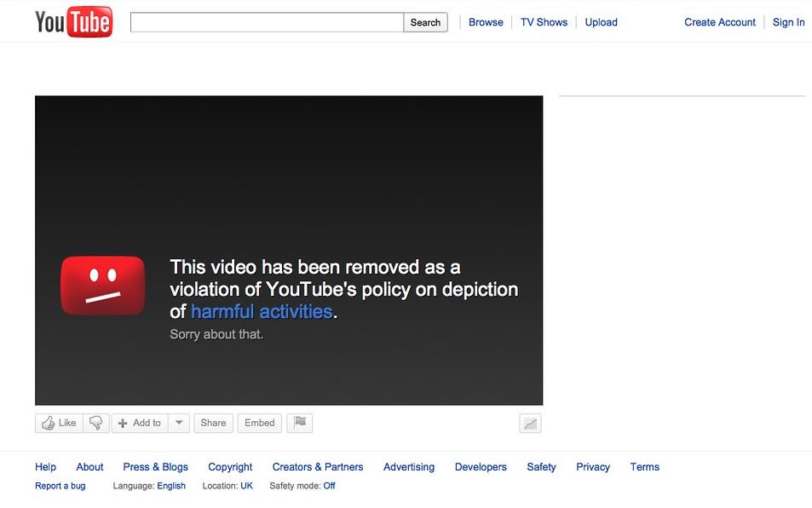Open the Copyright footer link
The height and width of the screenshot is (508, 812).
(230, 466)
